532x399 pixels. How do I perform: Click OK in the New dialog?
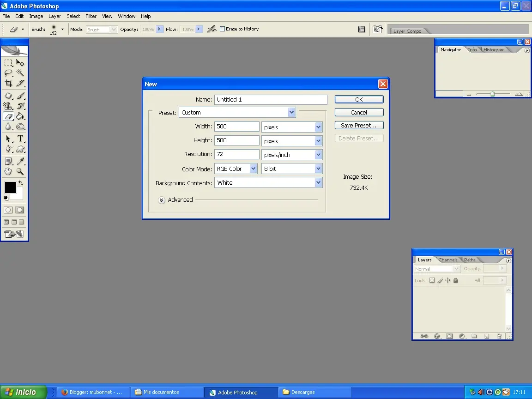tap(359, 99)
